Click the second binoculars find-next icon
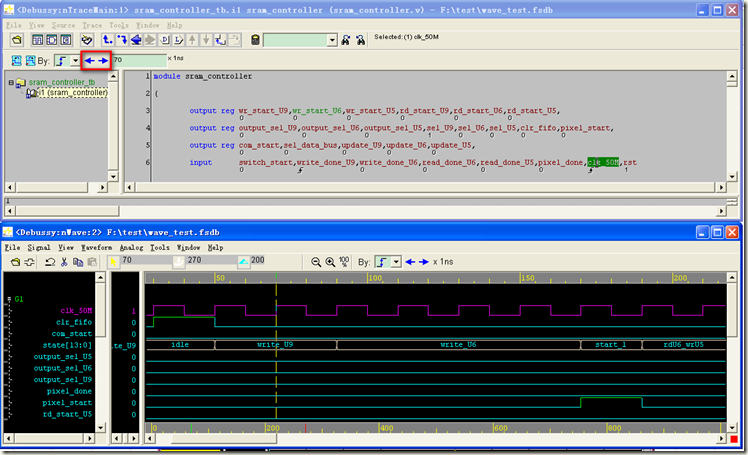The height and width of the screenshot is (455, 748). (361, 40)
